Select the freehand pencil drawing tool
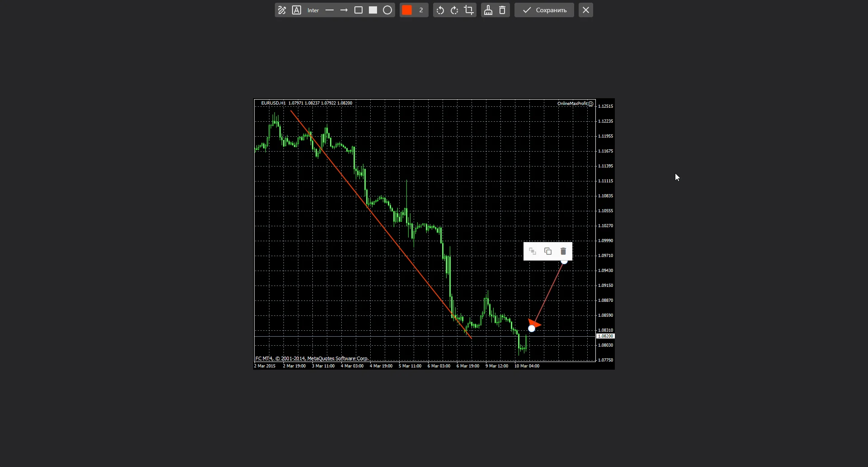This screenshot has height=467, width=868. [x=282, y=10]
